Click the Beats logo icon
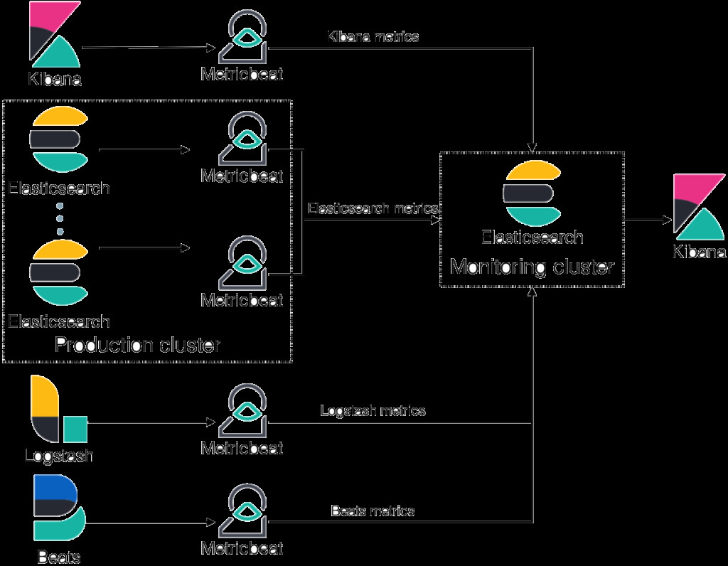Image resolution: width=728 pixels, height=566 pixels. (60, 508)
